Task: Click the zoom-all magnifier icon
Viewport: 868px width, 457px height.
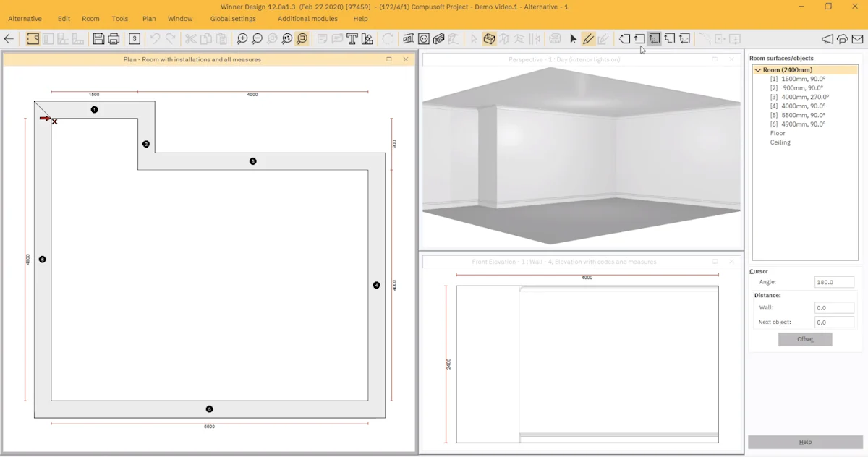Action: (287, 39)
